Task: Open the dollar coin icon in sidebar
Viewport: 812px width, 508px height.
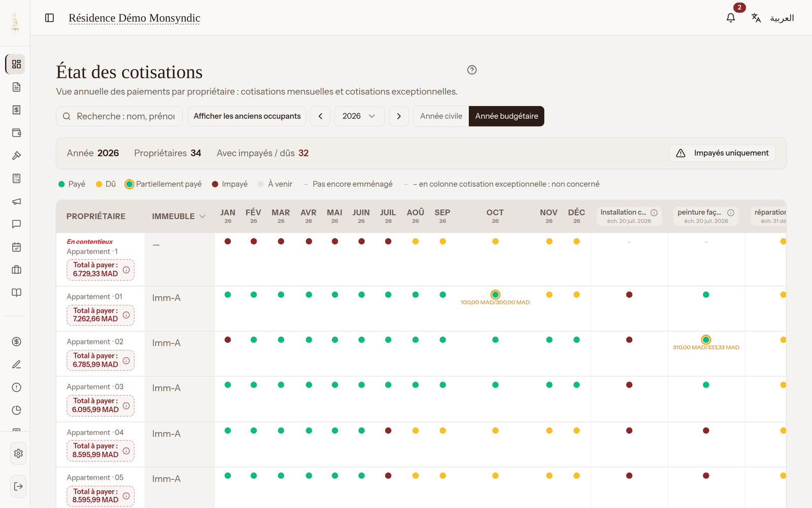Action: [x=16, y=342]
